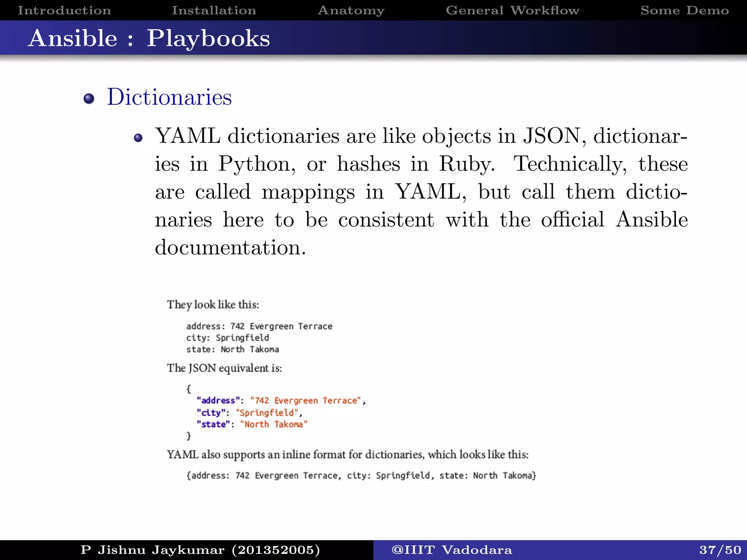Click the line 'state: North Takoma'

coord(233,349)
